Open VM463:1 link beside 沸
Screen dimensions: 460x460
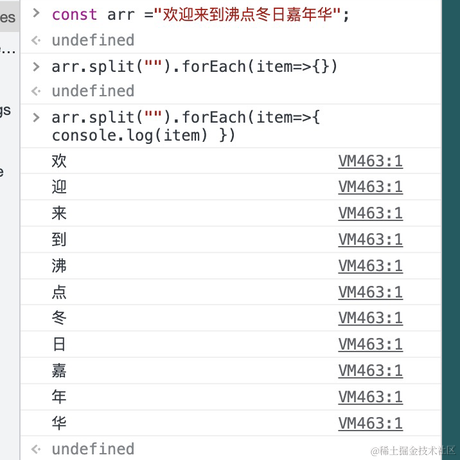[x=370, y=266]
